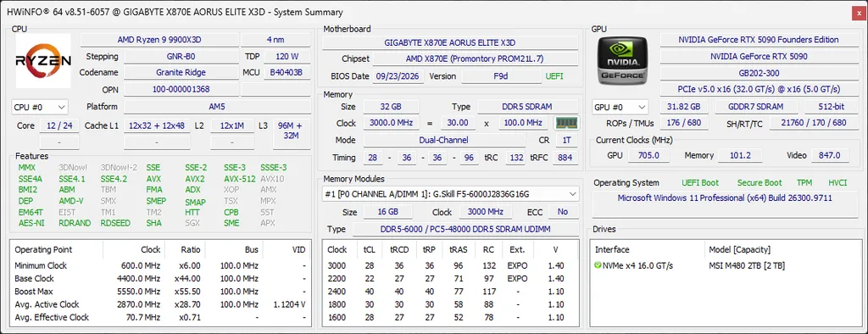Click the 2400 clock row in timing table
868x334 pixels.
[x=450, y=292]
